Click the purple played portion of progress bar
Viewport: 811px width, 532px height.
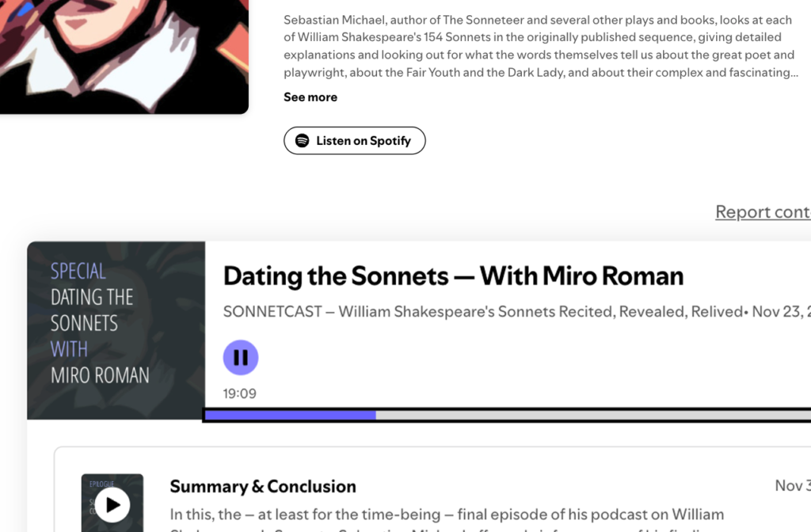[x=290, y=415]
